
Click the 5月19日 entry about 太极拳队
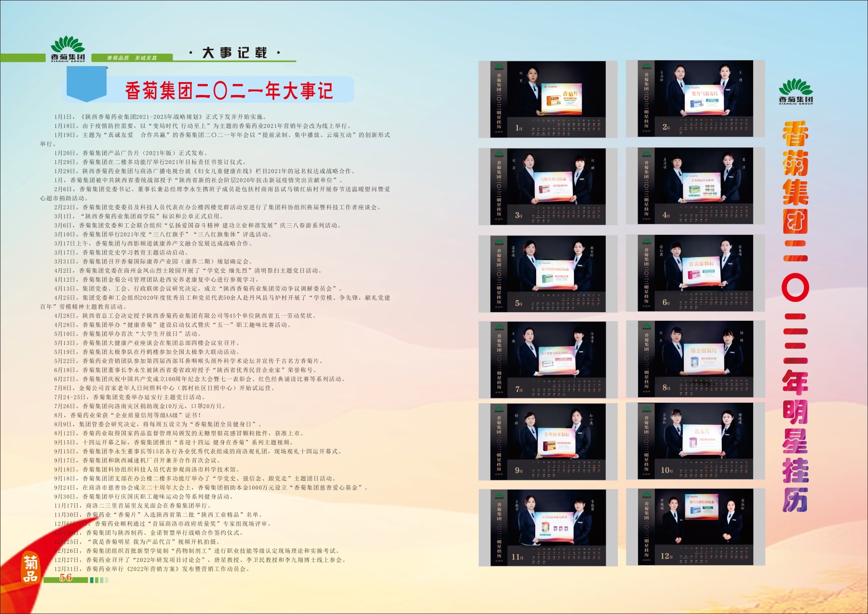point(148,352)
